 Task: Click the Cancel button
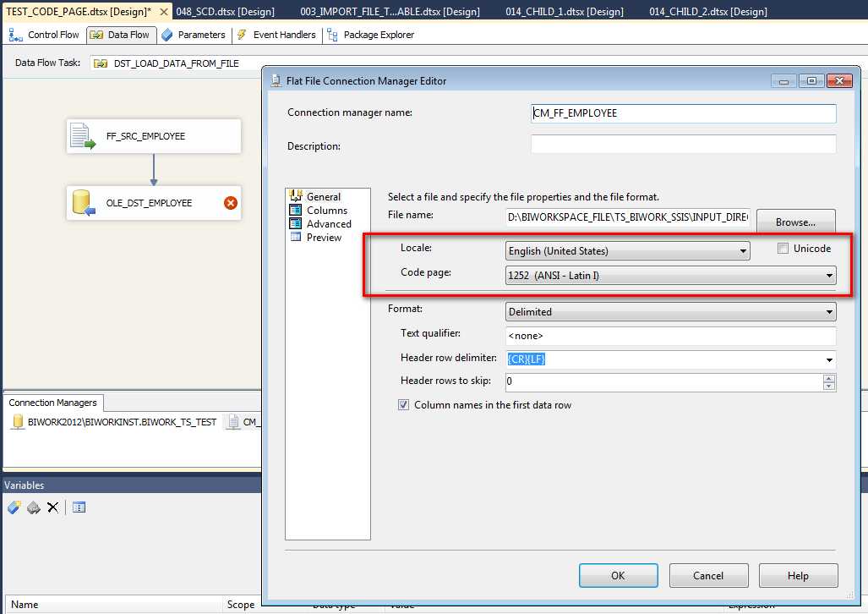pos(708,575)
